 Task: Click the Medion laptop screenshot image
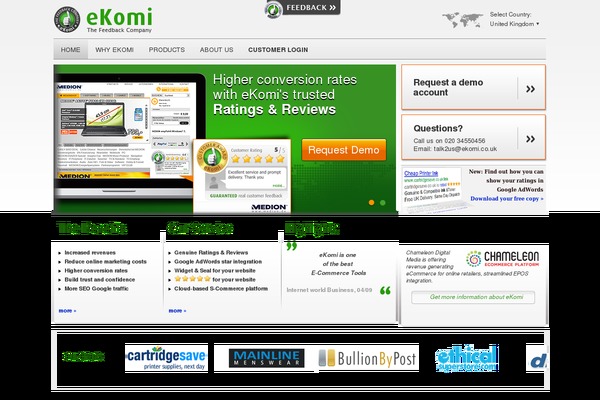[x=125, y=130]
